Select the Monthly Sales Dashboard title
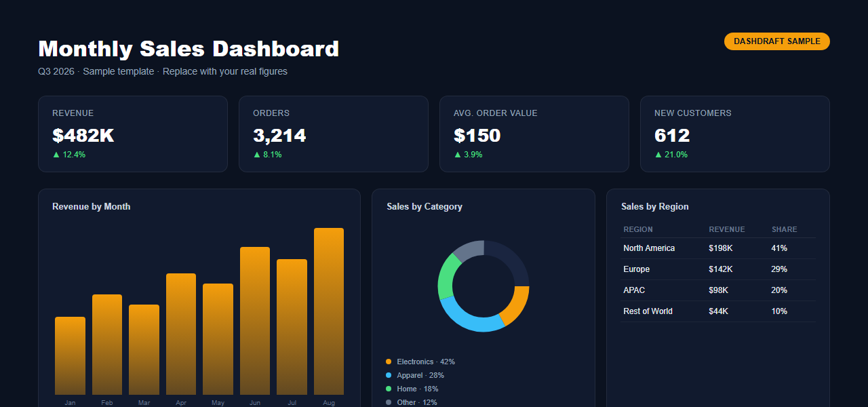Image resolution: width=868 pixels, height=407 pixels. pyautogui.click(x=189, y=49)
